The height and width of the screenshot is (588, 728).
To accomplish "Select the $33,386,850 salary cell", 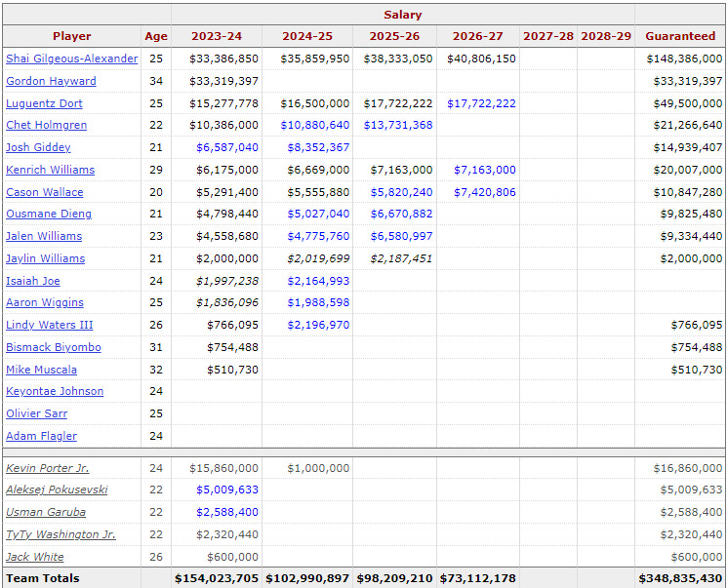I will [223, 59].
